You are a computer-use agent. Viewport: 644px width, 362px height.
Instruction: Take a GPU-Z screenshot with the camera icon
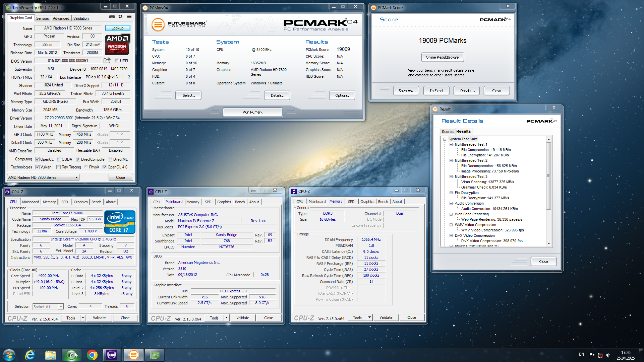112,16
